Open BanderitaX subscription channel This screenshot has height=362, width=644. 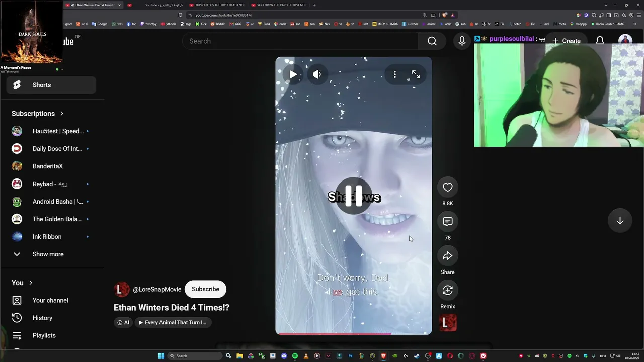coord(51,166)
